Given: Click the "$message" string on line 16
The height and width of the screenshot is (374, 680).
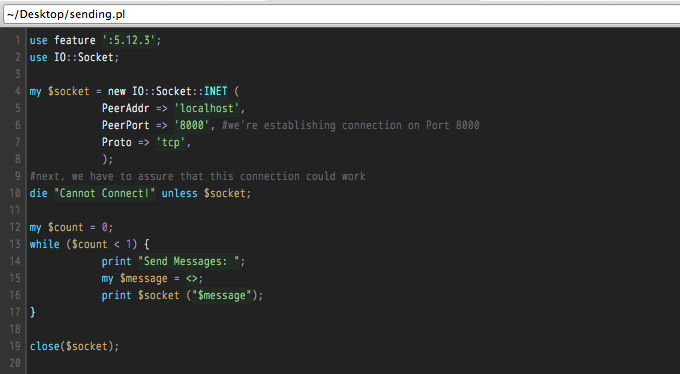Looking at the screenshot, I should pos(222,295).
